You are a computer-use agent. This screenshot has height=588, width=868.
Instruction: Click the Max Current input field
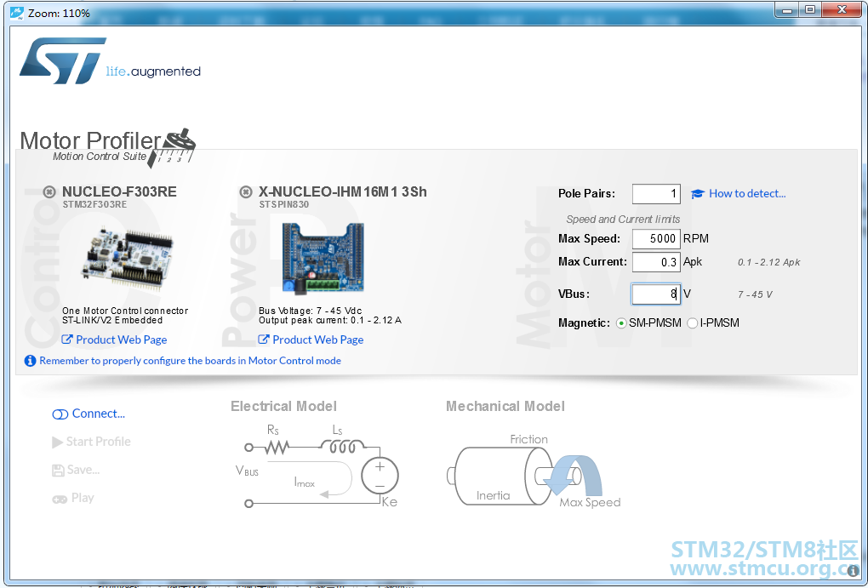pos(656,262)
